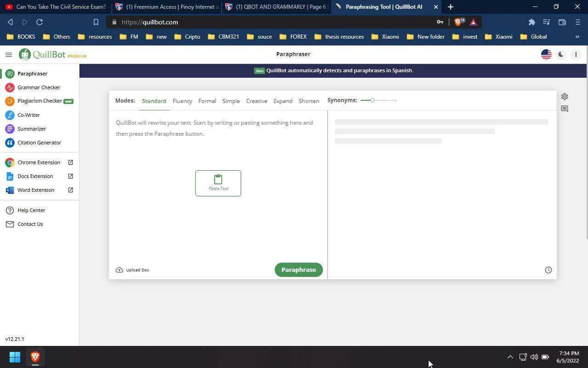Screen dimensions: 588x368
Task: Open the QuillBot hamburger menu
Action: [8, 55]
